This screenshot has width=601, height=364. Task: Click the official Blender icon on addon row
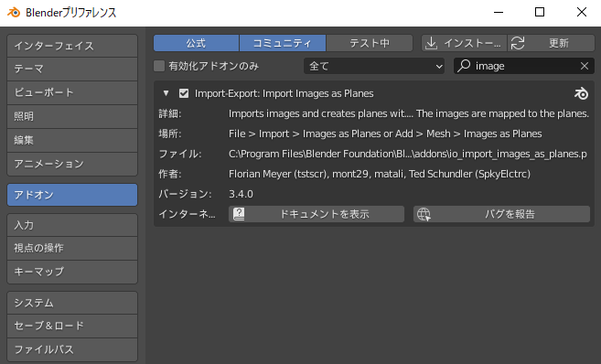[581, 93]
